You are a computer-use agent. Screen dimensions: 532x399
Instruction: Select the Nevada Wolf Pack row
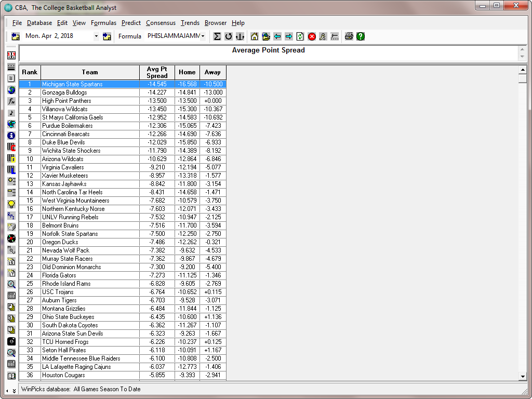pos(123,250)
